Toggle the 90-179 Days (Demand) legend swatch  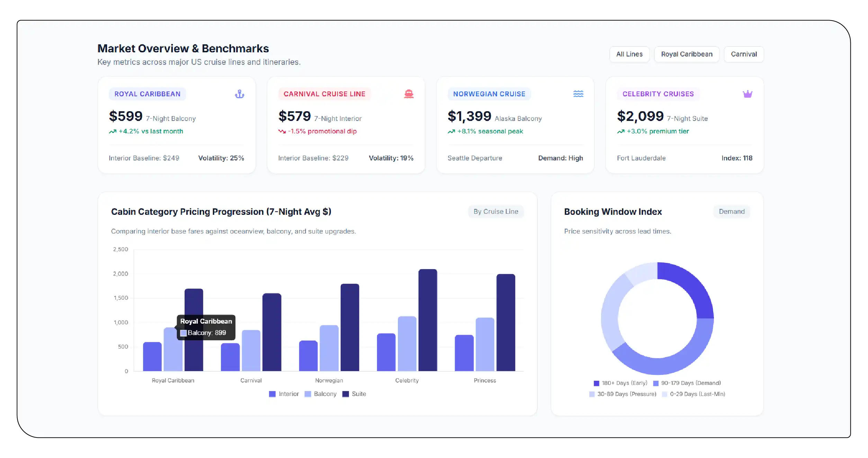[655, 383]
